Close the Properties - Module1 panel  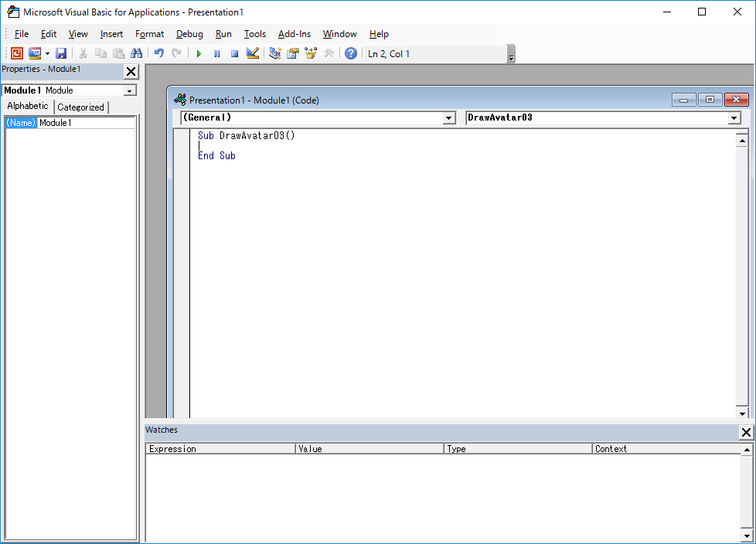tap(131, 72)
